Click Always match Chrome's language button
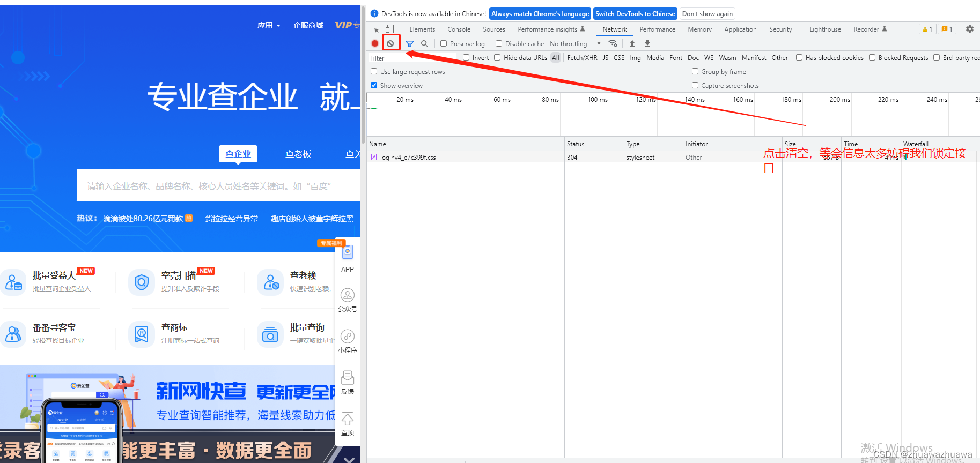 point(540,14)
